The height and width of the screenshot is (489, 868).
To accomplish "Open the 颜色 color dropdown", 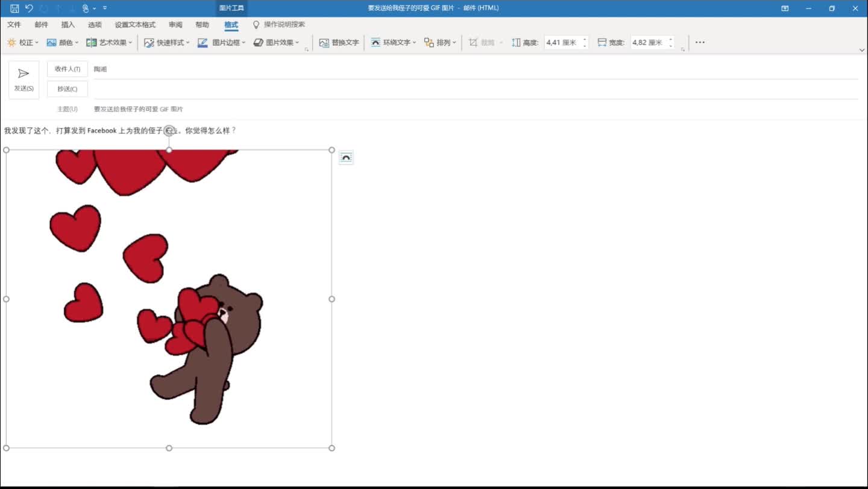I will tap(63, 43).
